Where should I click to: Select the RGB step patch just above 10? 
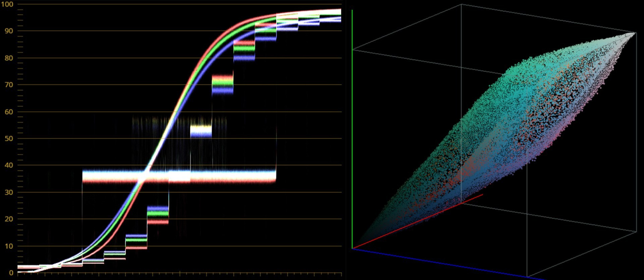[136, 241]
